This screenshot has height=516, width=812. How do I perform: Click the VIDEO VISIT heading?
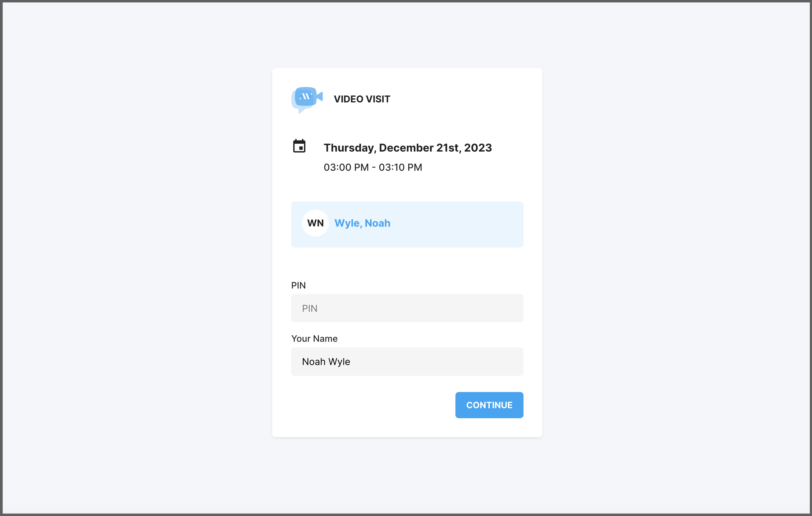pyautogui.click(x=362, y=99)
